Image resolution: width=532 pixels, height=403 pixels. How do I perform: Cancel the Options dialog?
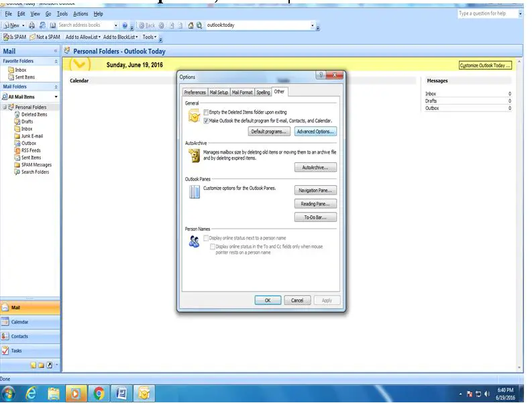297,300
